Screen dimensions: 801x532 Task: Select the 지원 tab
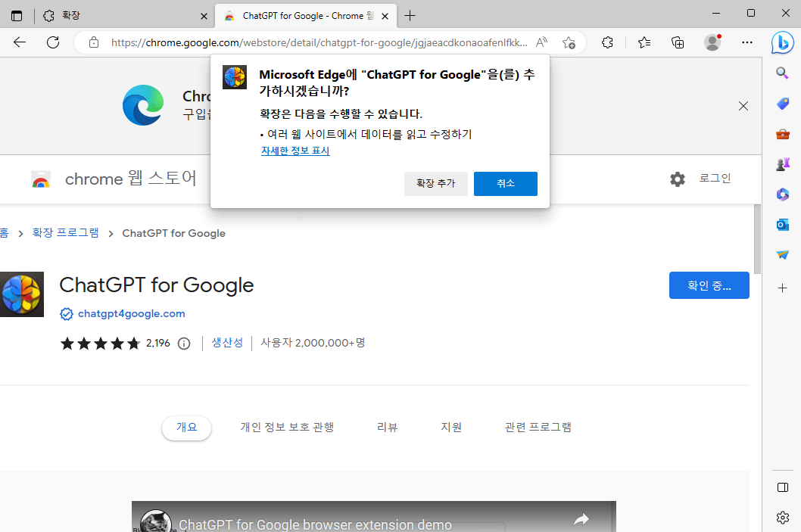[x=451, y=428]
